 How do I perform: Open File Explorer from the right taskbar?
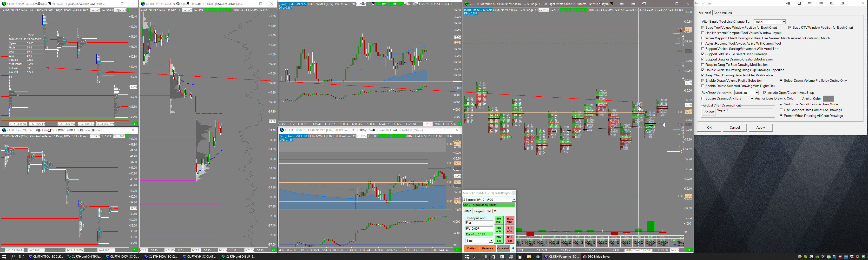(529, 257)
